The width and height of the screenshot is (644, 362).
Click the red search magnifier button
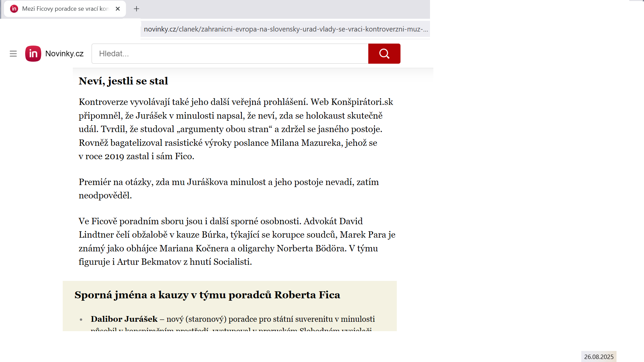384,54
